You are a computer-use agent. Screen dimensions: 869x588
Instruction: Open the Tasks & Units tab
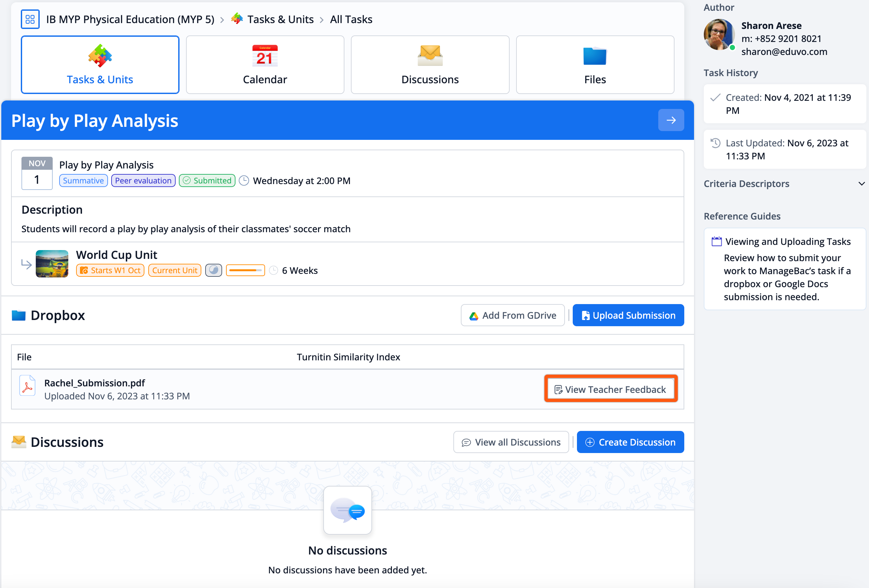tap(100, 65)
